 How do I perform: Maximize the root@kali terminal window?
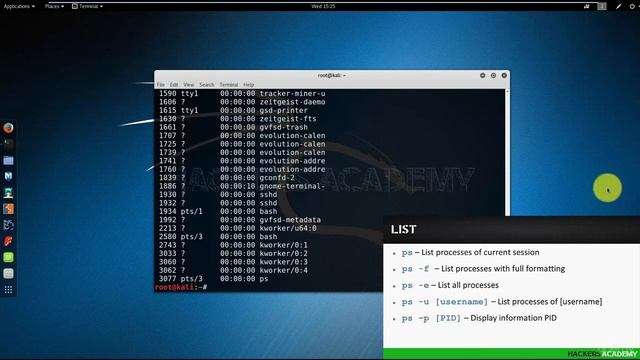click(x=493, y=76)
